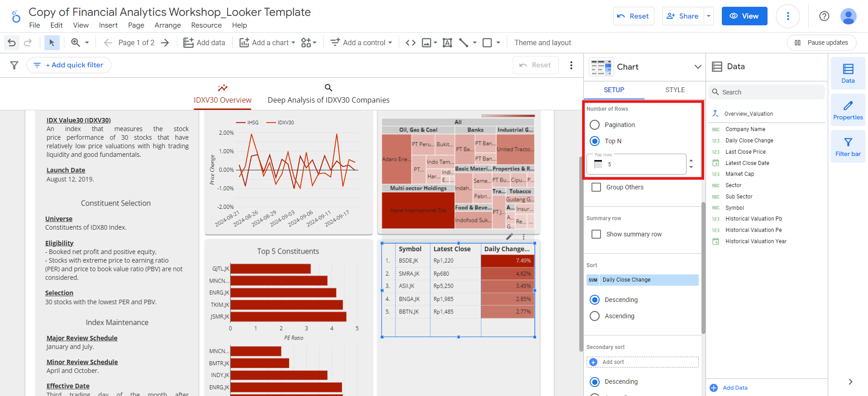
Task: Click the help question mark icon
Action: tap(824, 16)
